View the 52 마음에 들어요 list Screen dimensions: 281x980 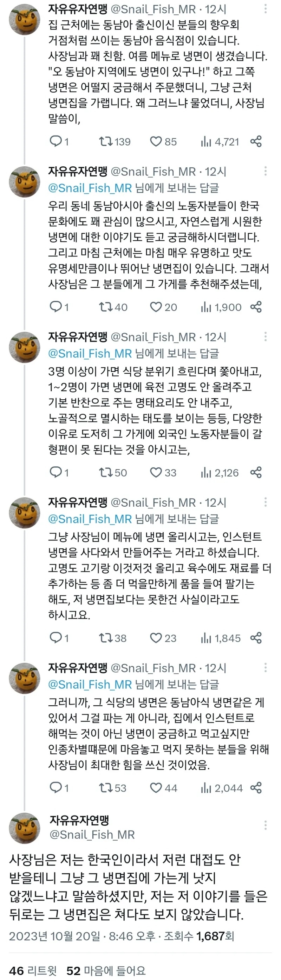106,971
